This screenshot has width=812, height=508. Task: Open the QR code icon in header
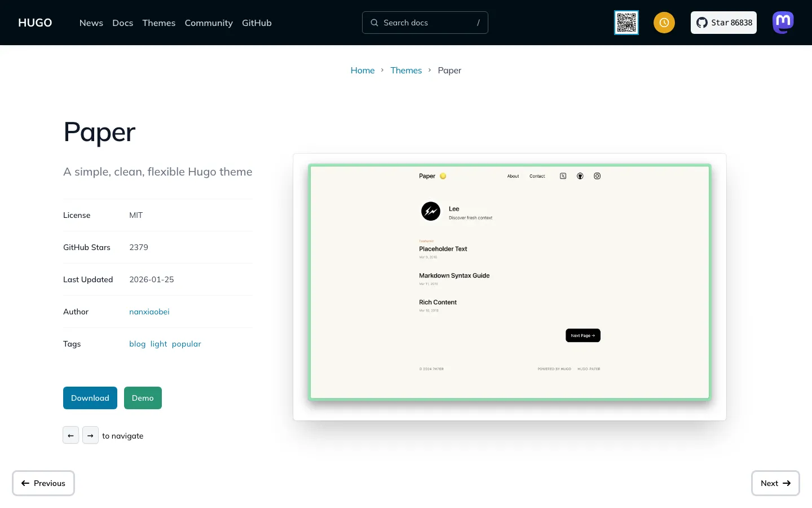tap(626, 23)
